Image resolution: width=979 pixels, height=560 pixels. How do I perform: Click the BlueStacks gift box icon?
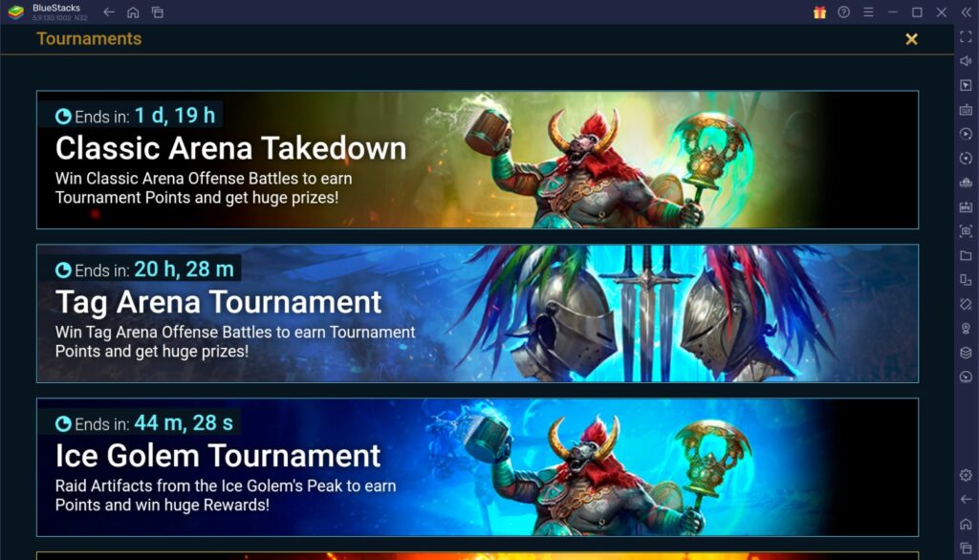[819, 12]
